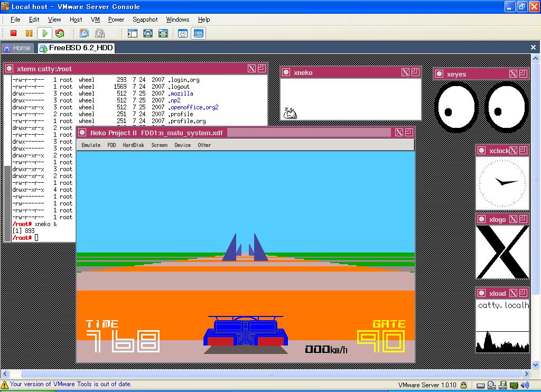Open HardDisk menu in Neko Project II
The width and height of the screenshot is (541, 392).
pos(133,145)
